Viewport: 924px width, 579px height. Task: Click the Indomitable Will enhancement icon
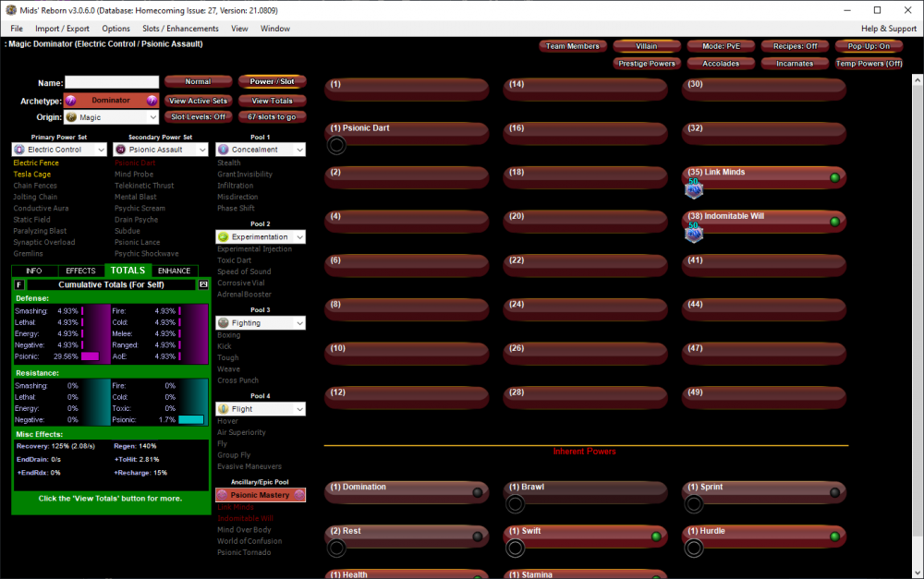coord(693,234)
